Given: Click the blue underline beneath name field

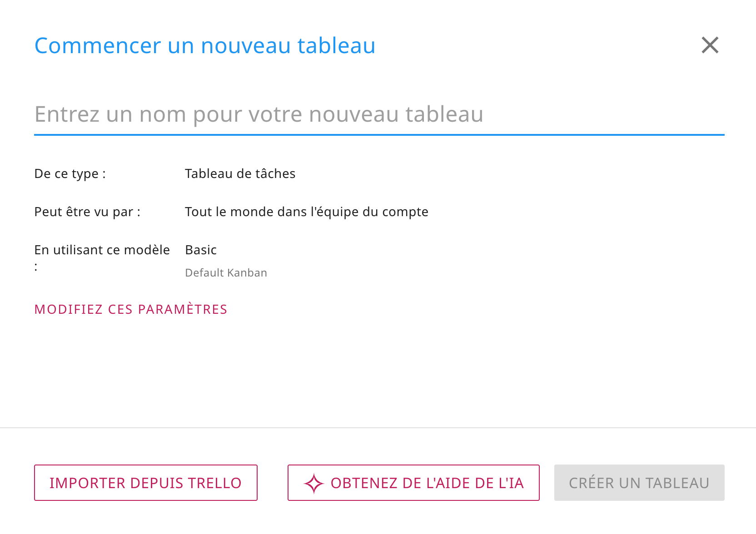Looking at the screenshot, I should [x=379, y=135].
